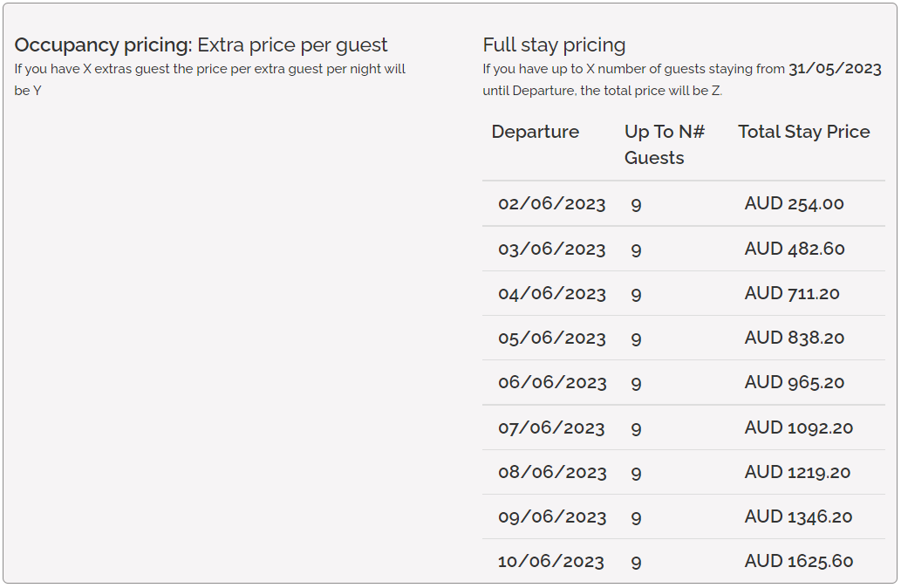Select the AUD 1625.60 price cell
Viewport: 901px width, 588px height.
798,562
